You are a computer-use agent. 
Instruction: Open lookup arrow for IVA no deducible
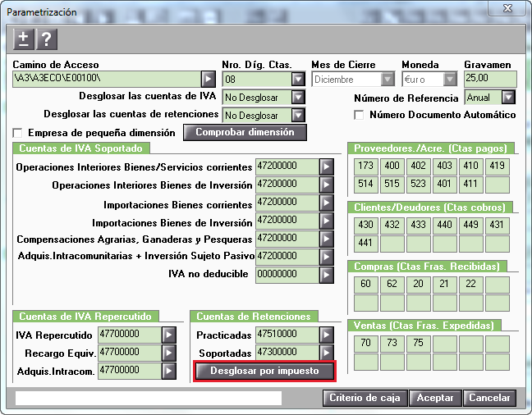click(327, 275)
